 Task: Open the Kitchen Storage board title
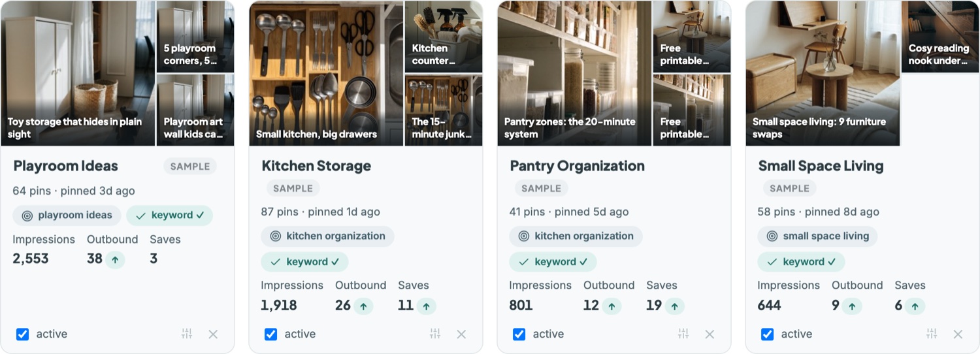[316, 166]
